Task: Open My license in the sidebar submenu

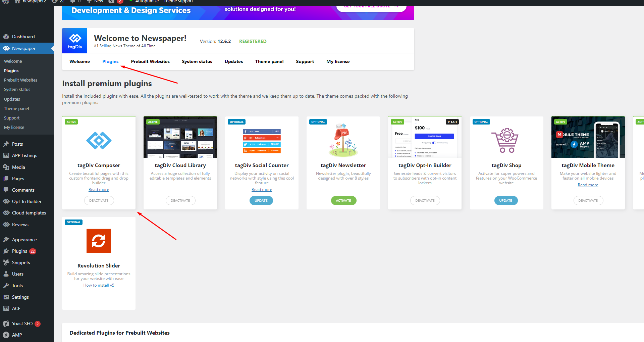Action: 14,127
